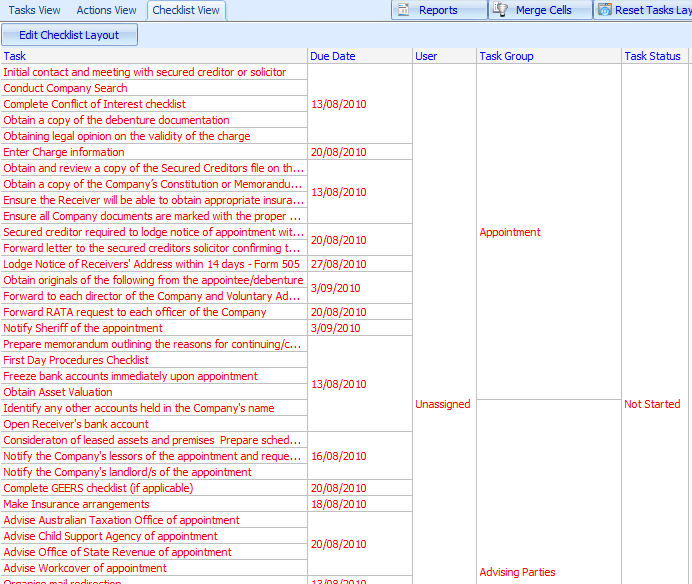Viewport: 692px width, 584px height.
Task: Click the Task Status column header
Action: click(x=652, y=56)
